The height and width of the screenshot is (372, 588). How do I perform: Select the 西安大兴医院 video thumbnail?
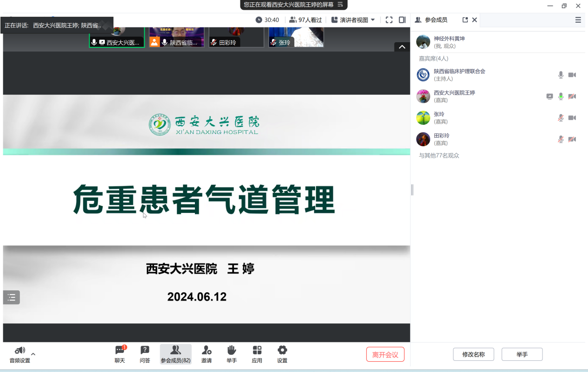click(x=117, y=37)
